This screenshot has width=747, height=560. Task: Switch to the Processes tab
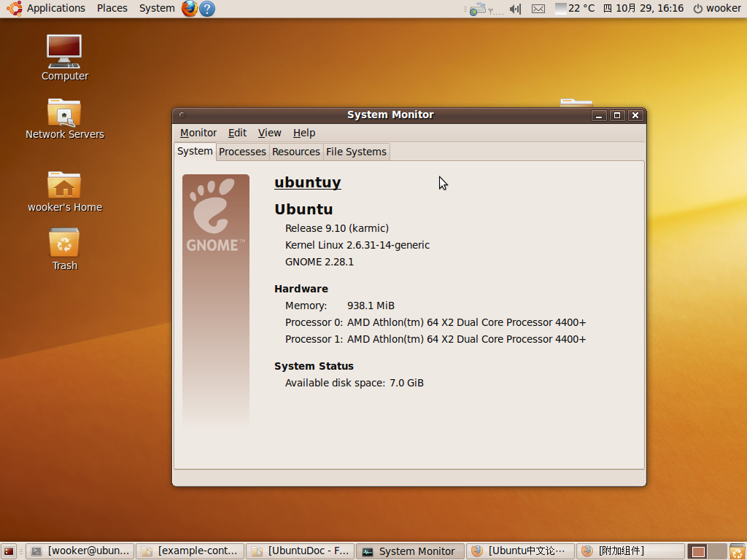point(242,152)
